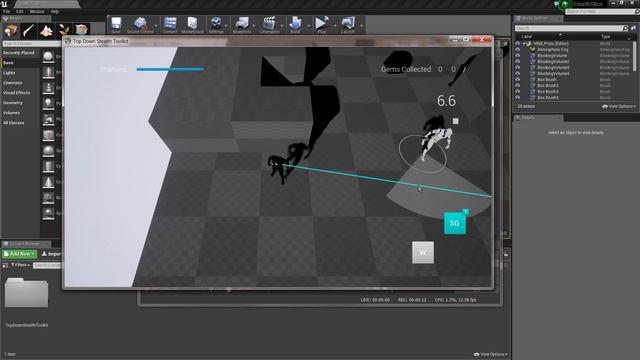
Task: Click the World Outliner search magnifier icon
Action: click(625, 28)
